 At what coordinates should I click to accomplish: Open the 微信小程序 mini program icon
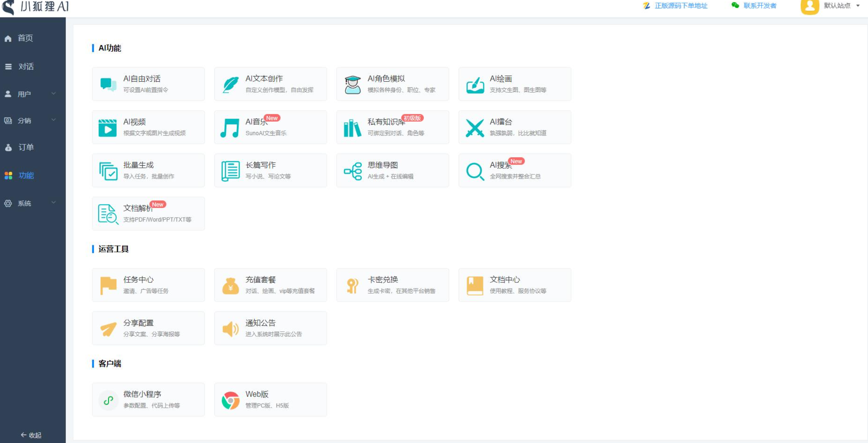(108, 400)
